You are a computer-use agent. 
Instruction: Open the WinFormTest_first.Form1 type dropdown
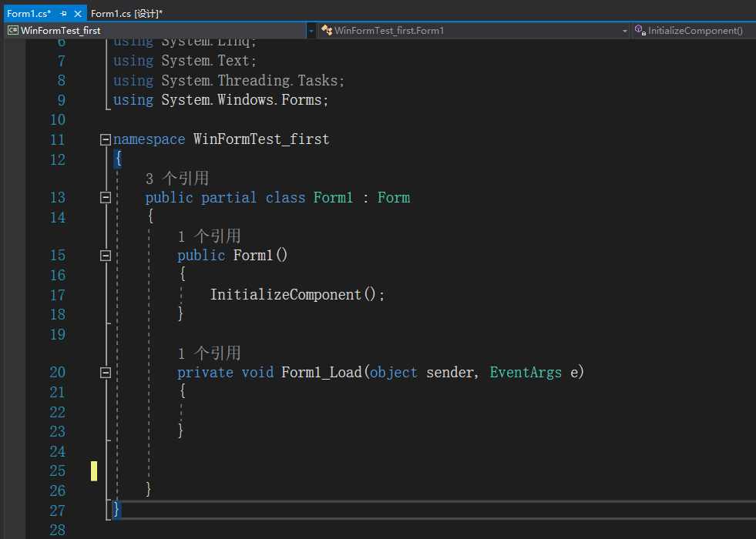point(626,30)
